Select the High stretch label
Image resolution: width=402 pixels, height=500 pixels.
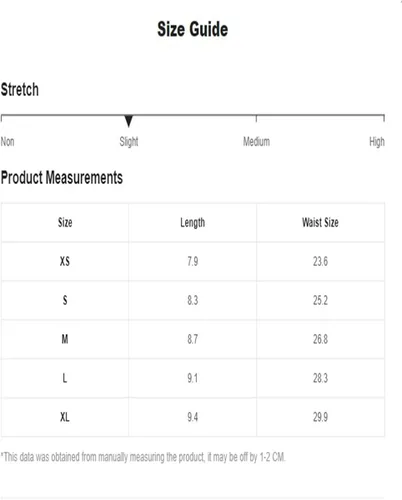377,142
